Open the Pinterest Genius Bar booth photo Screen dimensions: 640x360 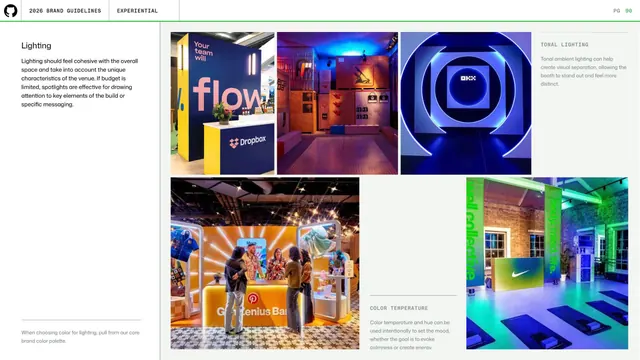pyautogui.click(x=265, y=263)
